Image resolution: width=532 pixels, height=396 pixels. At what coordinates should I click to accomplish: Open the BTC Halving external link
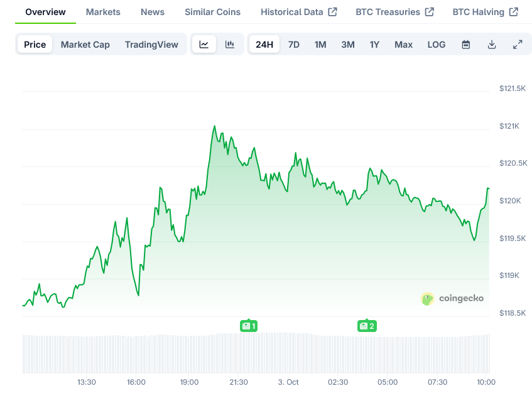pos(485,12)
